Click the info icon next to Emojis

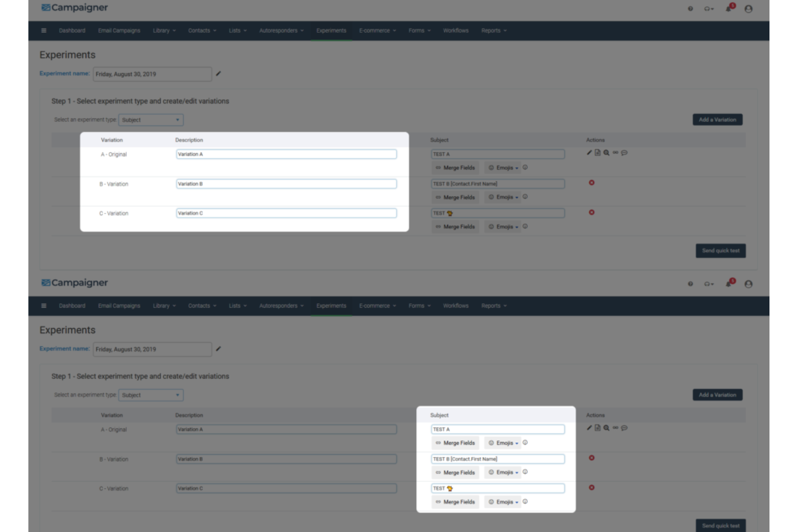coord(526,168)
